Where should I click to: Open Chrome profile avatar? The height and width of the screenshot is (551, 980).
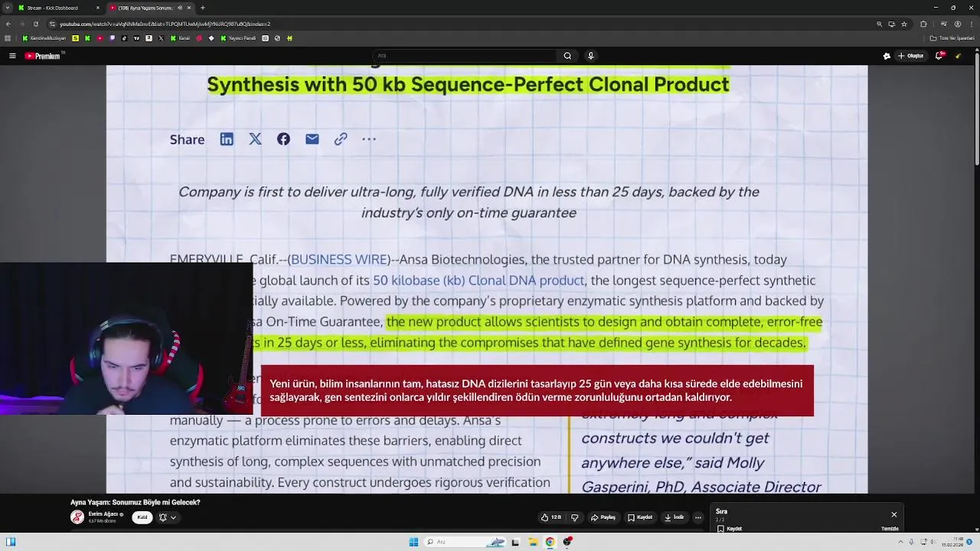958,24
